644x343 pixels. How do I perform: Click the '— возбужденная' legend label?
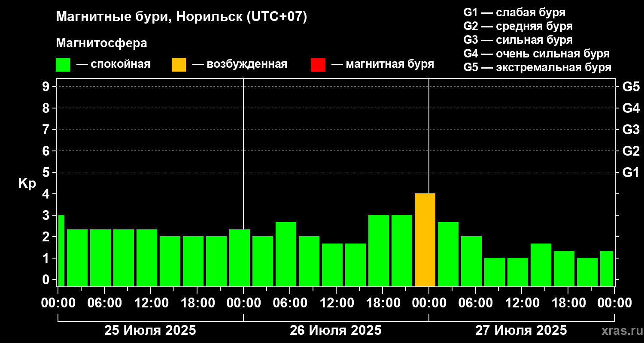pos(240,64)
